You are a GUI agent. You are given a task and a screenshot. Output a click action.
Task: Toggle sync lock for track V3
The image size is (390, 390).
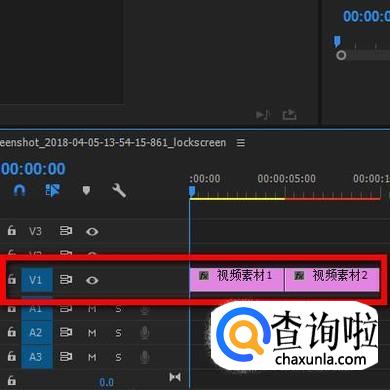[66, 231]
